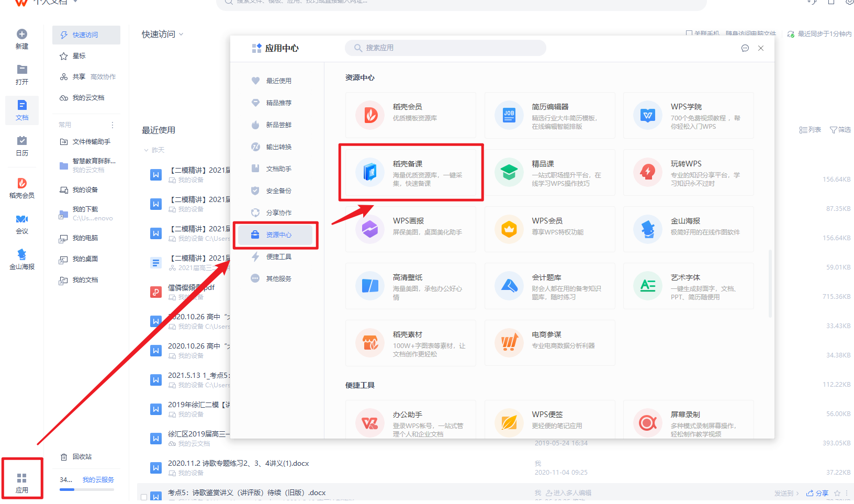854x504 pixels.
Task: Click the 我的云服务 link
Action: click(98, 479)
